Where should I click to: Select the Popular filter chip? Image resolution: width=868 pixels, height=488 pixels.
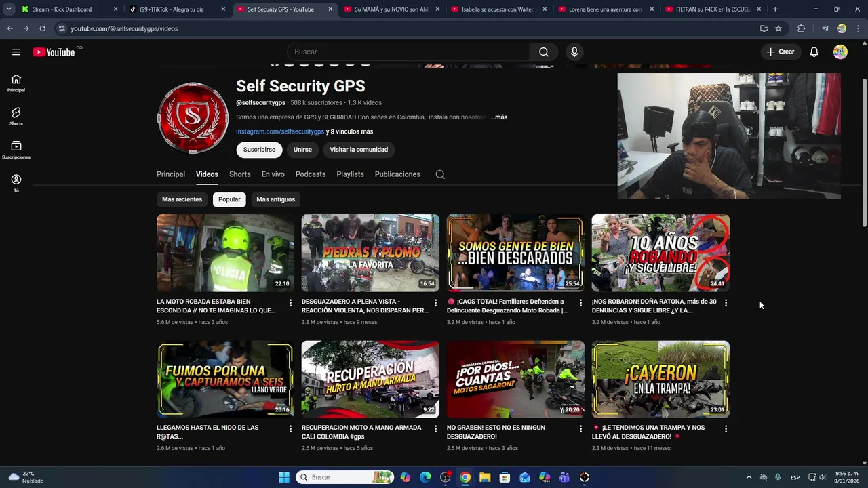pos(229,199)
